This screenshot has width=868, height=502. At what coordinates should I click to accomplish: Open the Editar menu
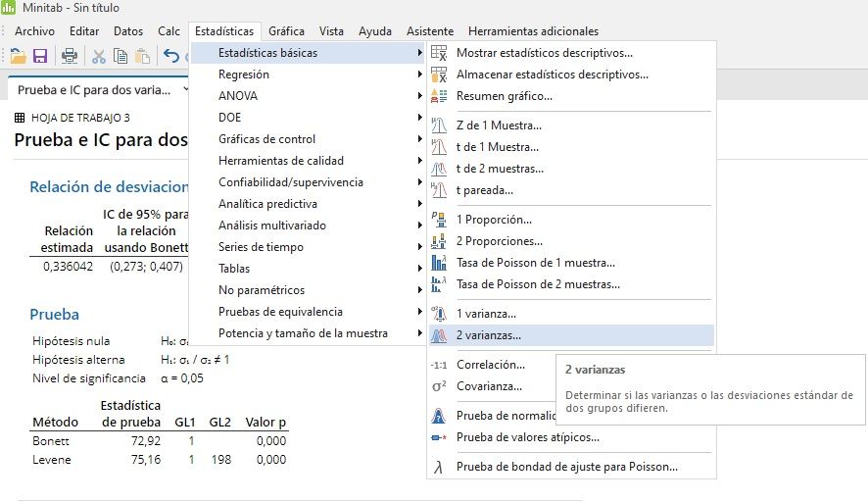pyautogui.click(x=84, y=31)
